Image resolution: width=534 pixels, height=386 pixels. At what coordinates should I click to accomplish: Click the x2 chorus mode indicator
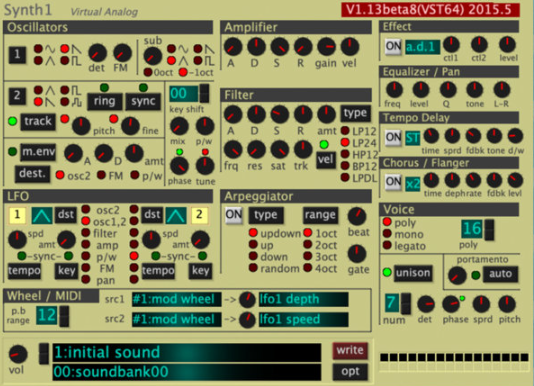pyautogui.click(x=413, y=184)
